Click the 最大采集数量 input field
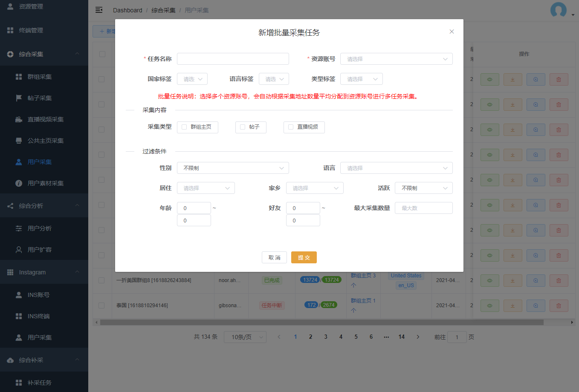The width and height of the screenshot is (579, 392). click(424, 208)
